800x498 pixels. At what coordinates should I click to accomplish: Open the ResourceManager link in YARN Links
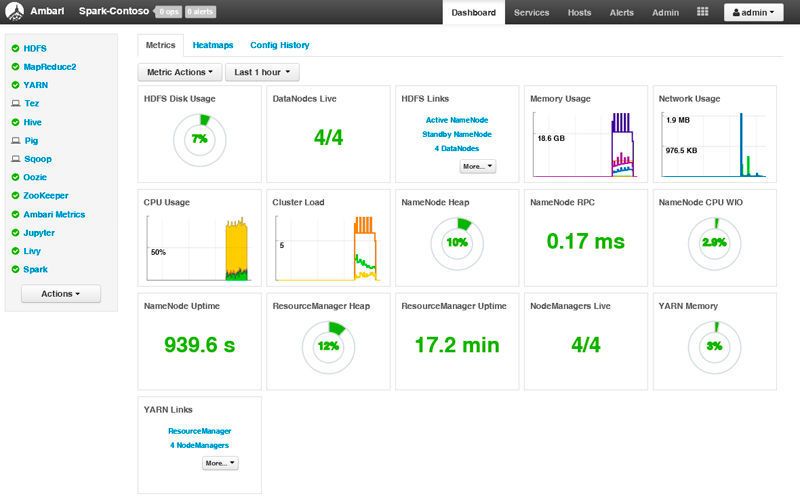pos(199,431)
